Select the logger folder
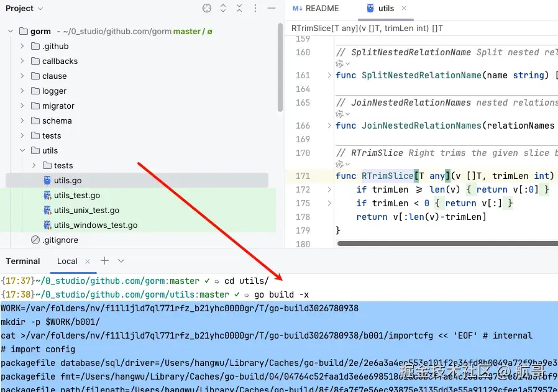The image size is (558, 392). 54,91
